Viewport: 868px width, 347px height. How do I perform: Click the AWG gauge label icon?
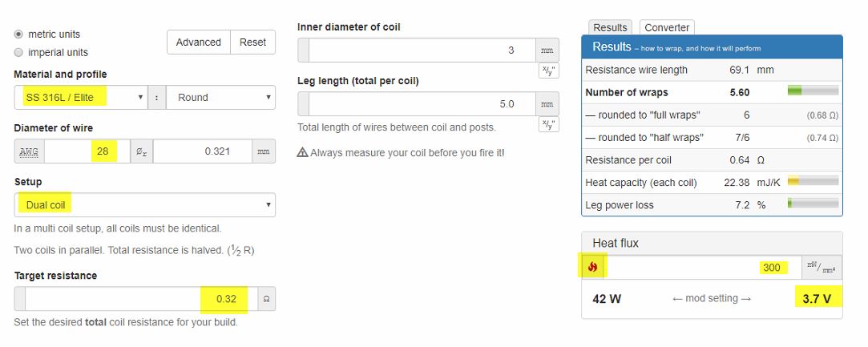(29, 151)
